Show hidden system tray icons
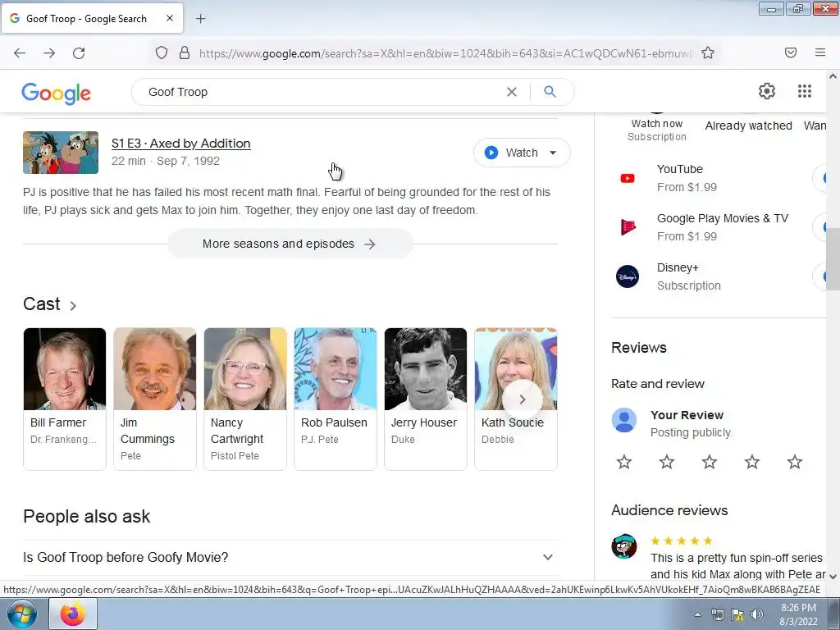This screenshot has width=840, height=630. pos(697,614)
